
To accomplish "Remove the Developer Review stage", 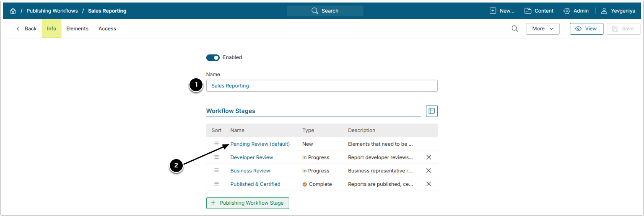I will coord(428,157).
